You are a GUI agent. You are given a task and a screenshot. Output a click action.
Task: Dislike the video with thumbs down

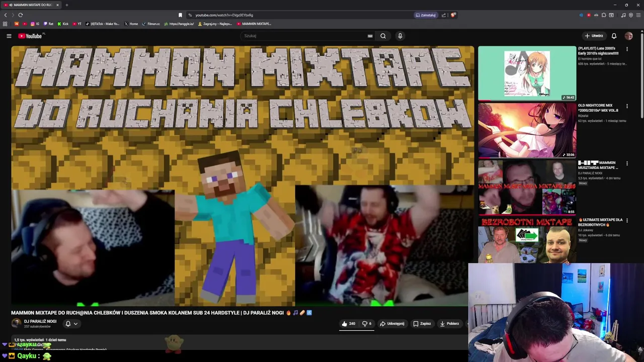[x=367, y=324]
